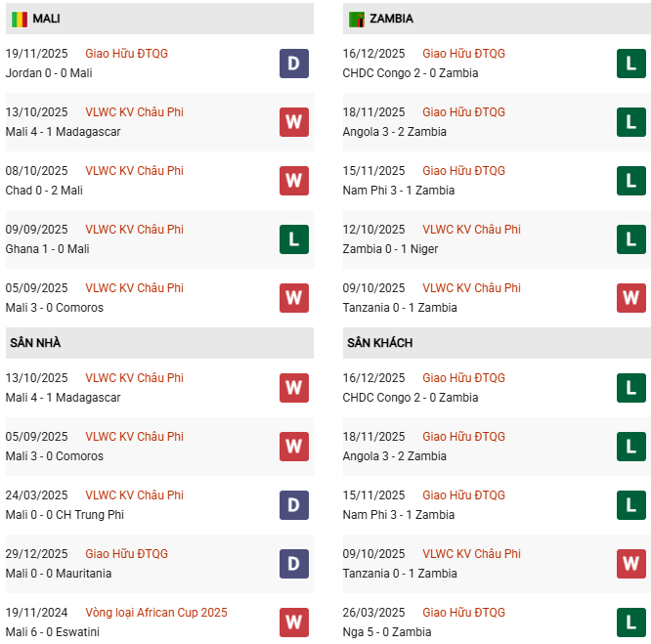The image size is (651, 644).
Task: Click the Mali 4 - 1 Madagascar result under Sân Nhà
Action: 65,398
